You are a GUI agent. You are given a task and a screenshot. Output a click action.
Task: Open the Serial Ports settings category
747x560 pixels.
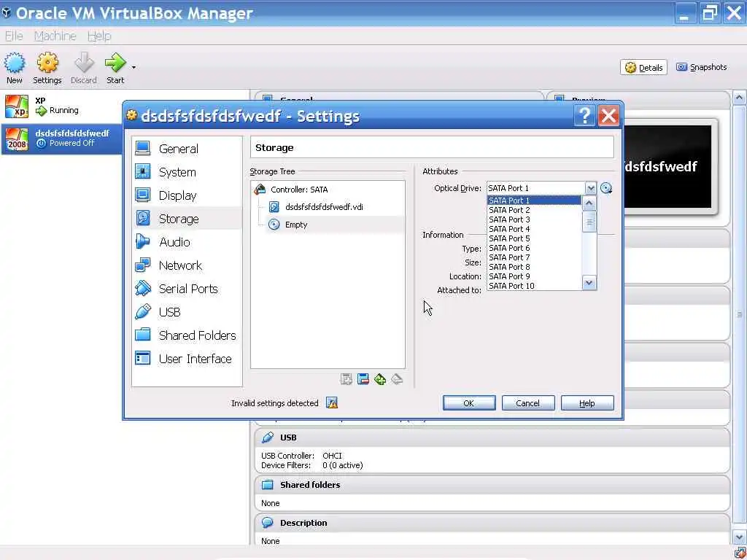187,289
